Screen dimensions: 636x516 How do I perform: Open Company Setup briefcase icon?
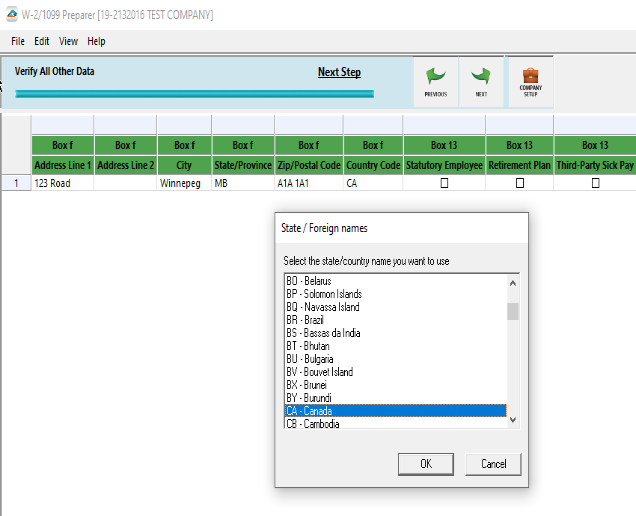point(530,75)
